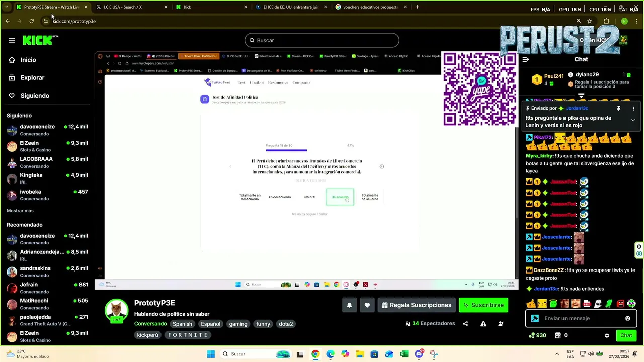
Task: Show hidden system tray icons chevron
Action: point(557,354)
